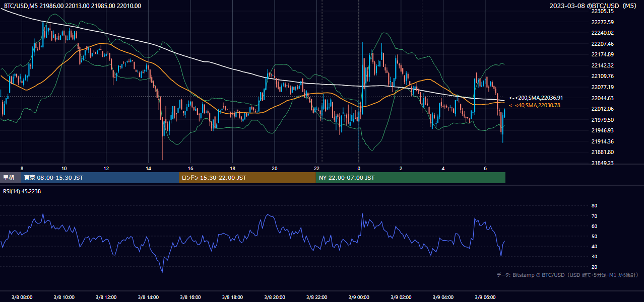
Task: Click RSI axis level 40
Action: pos(594,247)
